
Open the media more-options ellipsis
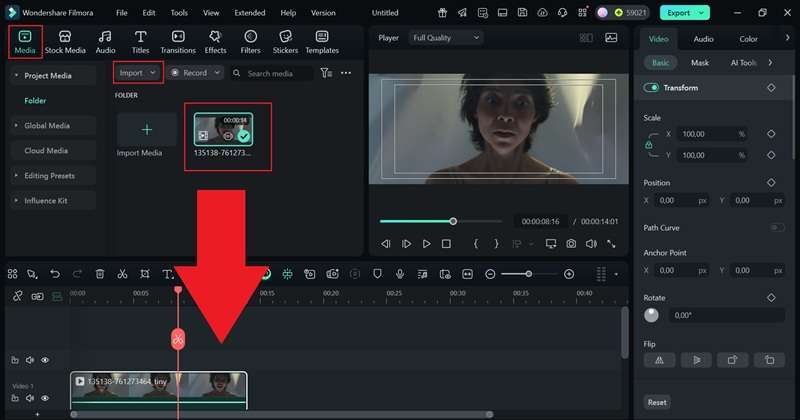tap(346, 73)
